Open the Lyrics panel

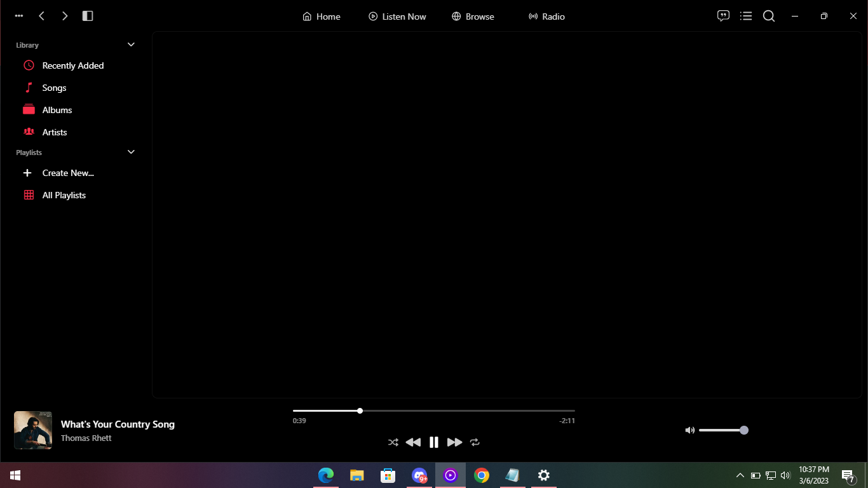tap(722, 16)
